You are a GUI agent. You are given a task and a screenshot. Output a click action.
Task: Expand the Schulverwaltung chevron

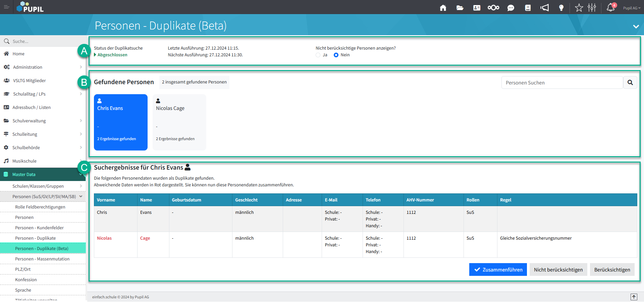(x=81, y=121)
